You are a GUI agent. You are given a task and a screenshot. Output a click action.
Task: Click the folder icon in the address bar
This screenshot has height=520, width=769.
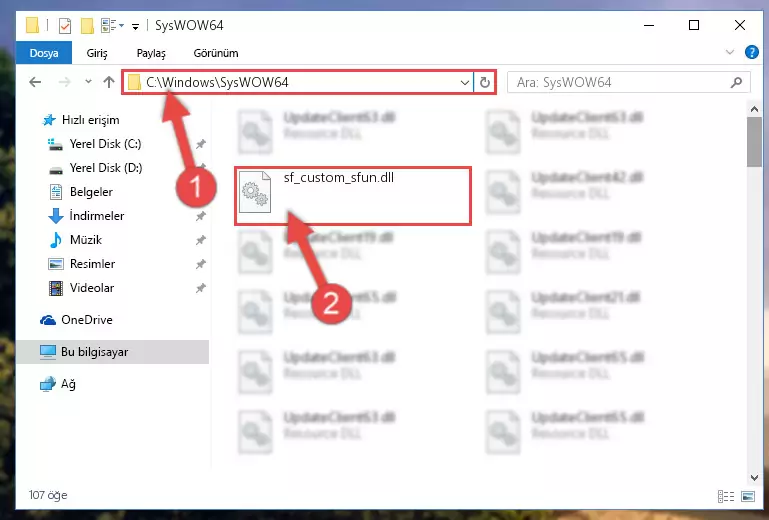[x=134, y=82]
